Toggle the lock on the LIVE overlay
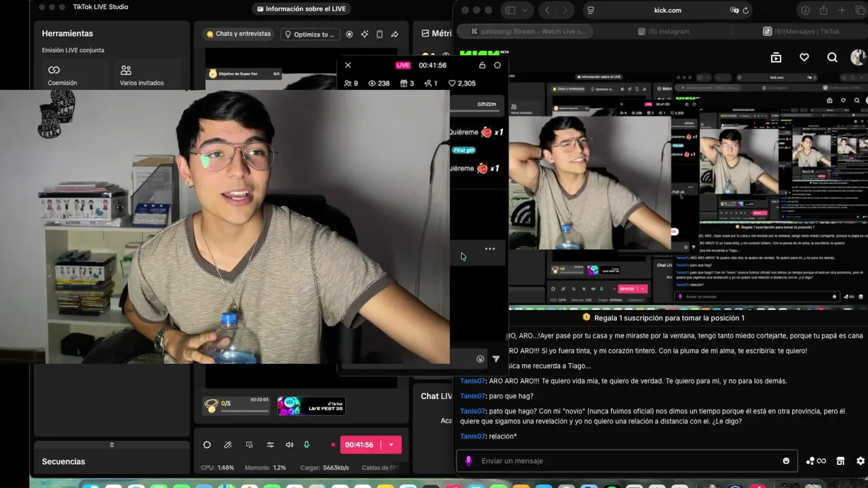This screenshot has height=488, width=868. tap(482, 65)
